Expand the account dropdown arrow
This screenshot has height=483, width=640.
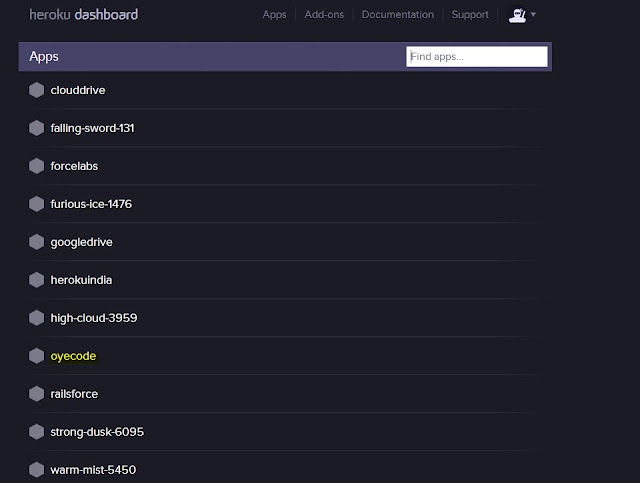click(533, 15)
